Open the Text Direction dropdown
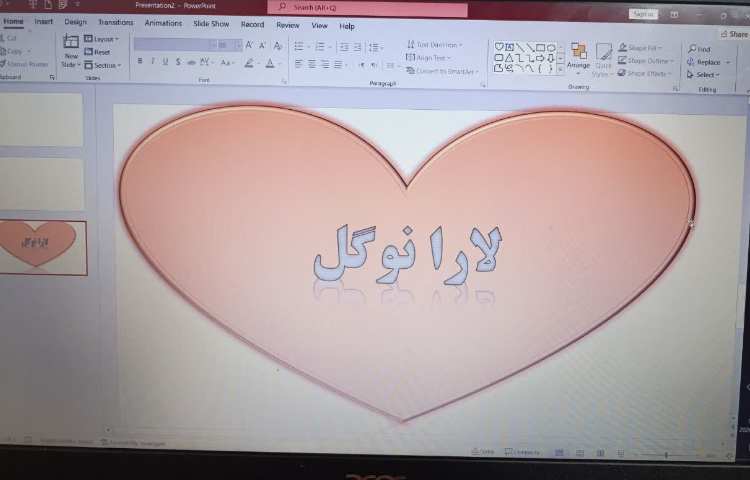750x480 pixels. (x=435, y=45)
